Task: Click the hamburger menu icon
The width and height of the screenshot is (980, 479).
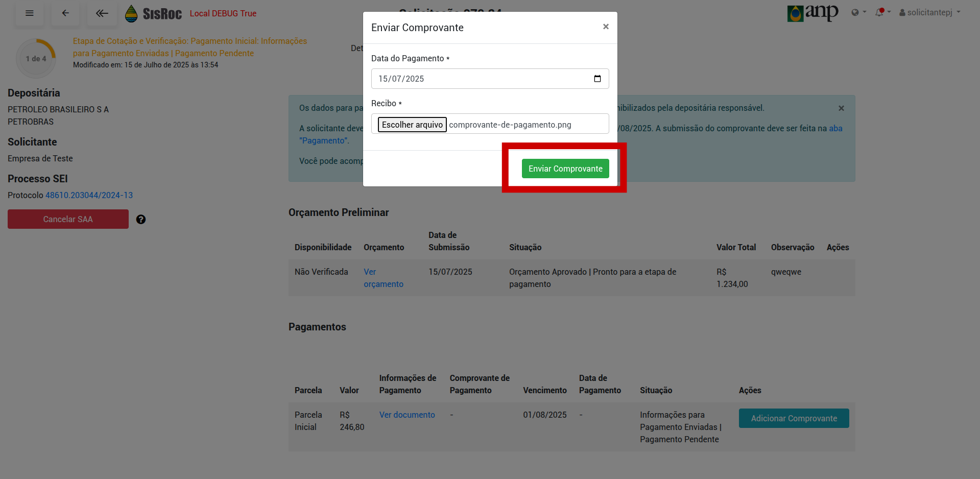Action: coord(30,13)
